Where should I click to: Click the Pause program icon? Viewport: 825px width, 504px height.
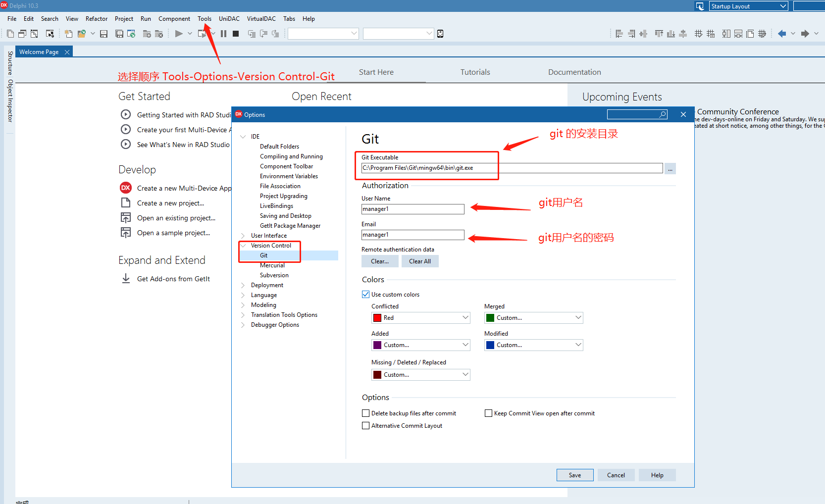point(223,34)
